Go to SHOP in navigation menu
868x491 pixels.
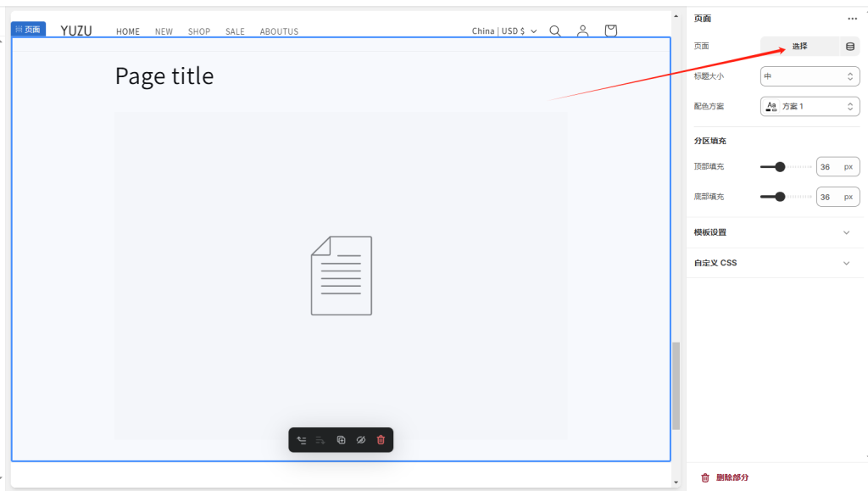point(199,32)
